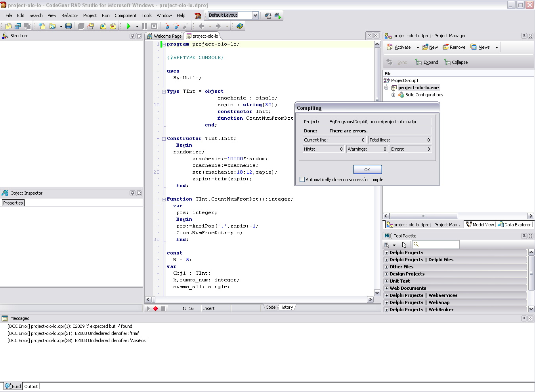Viewport: 535px width, 392px height.
Task: Select the 'trim' undeclared identifier error message
Action: (x=73, y=333)
